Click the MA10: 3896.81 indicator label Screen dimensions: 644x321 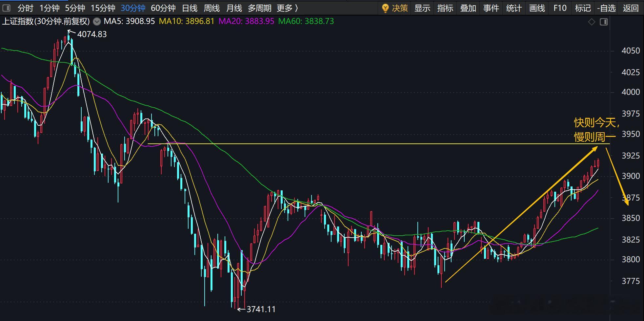(x=187, y=21)
